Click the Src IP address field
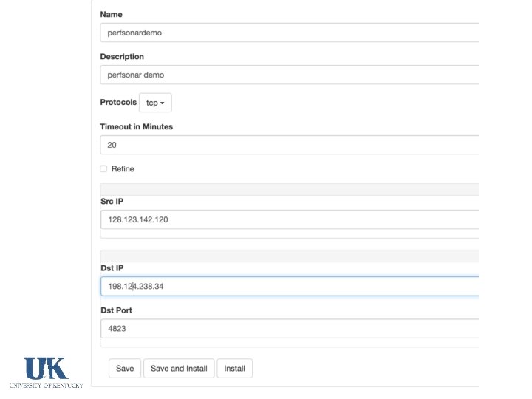532x399 pixels. coord(288,219)
